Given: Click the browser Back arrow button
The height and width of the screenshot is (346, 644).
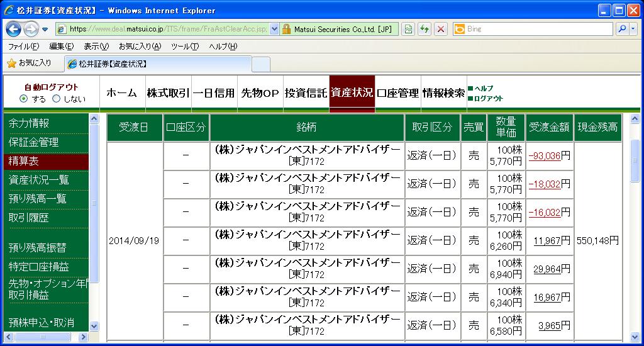Looking at the screenshot, I should (x=14, y=29).
